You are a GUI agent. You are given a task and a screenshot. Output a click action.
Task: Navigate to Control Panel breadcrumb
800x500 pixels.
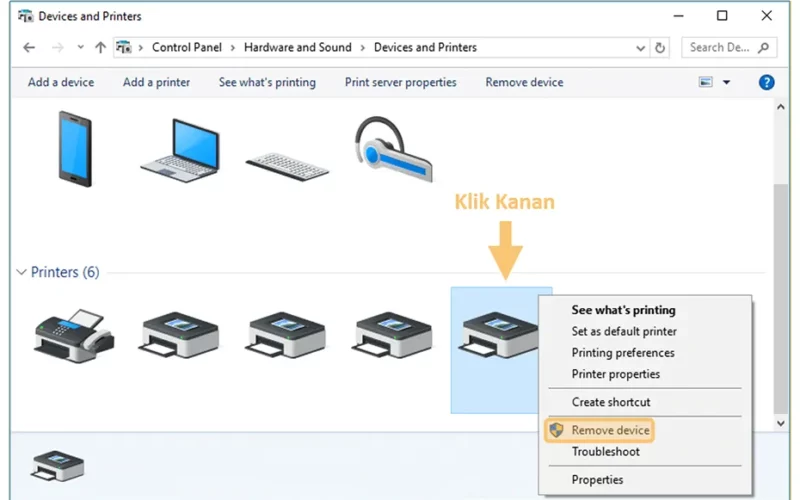coord(187,47)
